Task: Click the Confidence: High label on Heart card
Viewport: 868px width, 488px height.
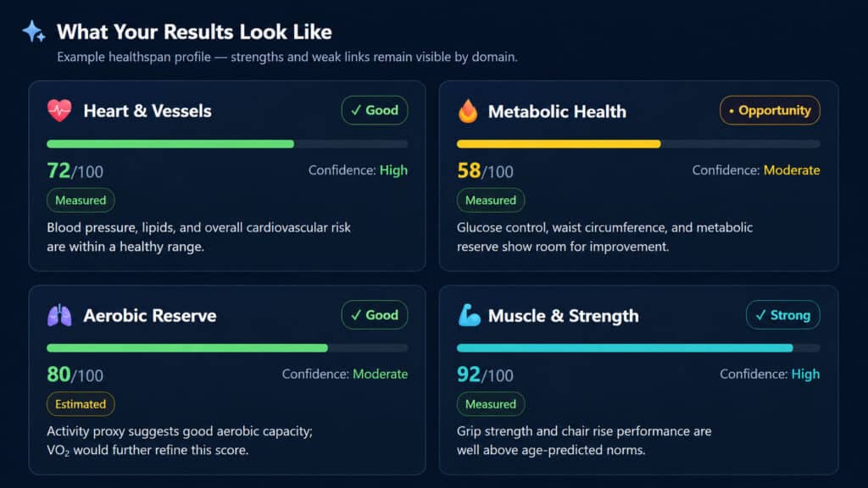Action: [358, 170]
